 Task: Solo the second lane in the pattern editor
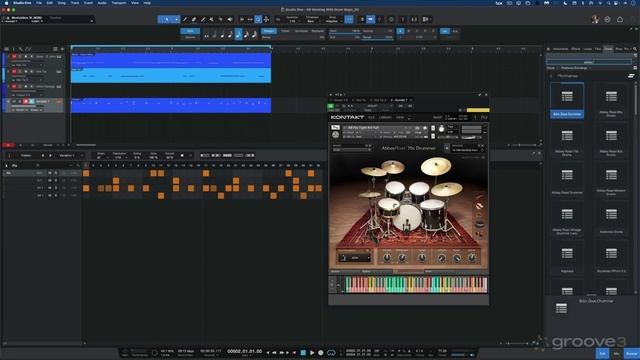click(x=56, y=180)
